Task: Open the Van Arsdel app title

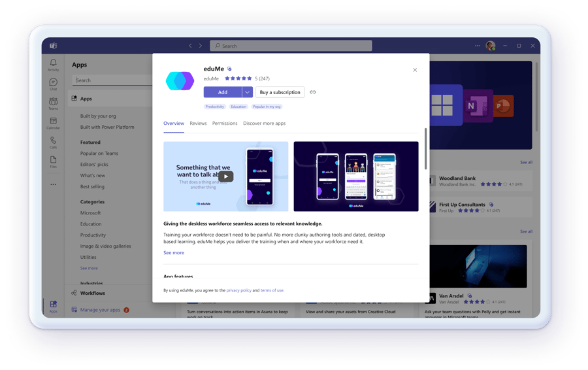Action: [x=451, y=295]
